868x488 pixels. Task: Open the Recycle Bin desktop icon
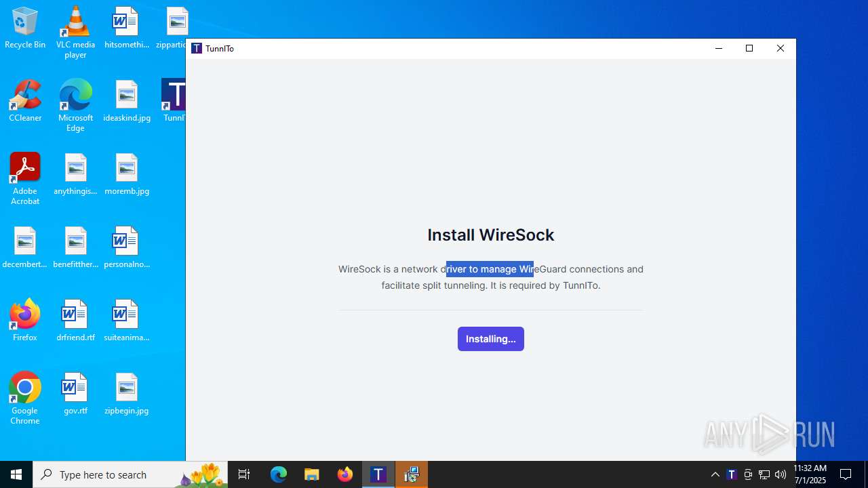pos(25,28)
